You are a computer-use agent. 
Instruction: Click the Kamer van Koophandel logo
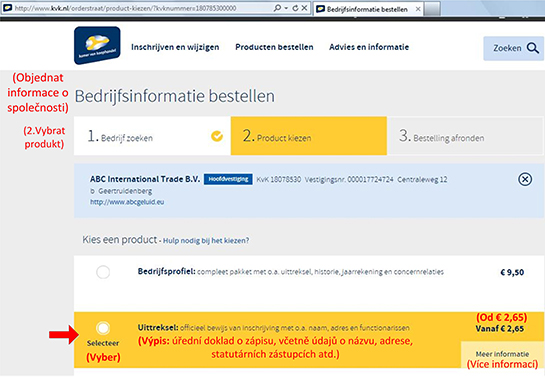pos(97,46)
